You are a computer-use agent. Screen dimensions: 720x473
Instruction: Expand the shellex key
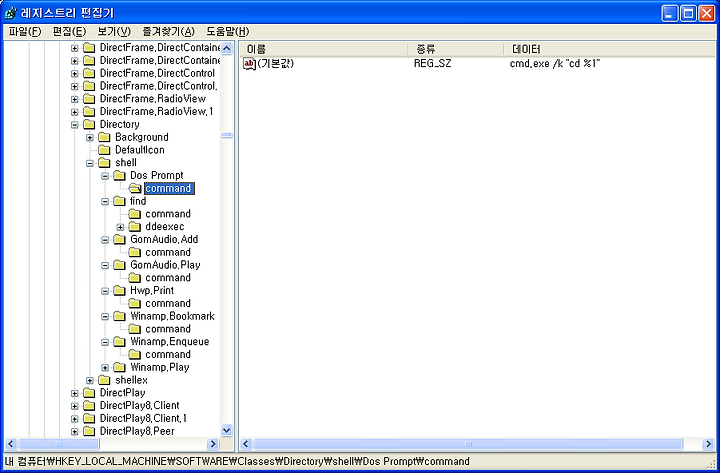pyautogui.click(x=90, y=381)
